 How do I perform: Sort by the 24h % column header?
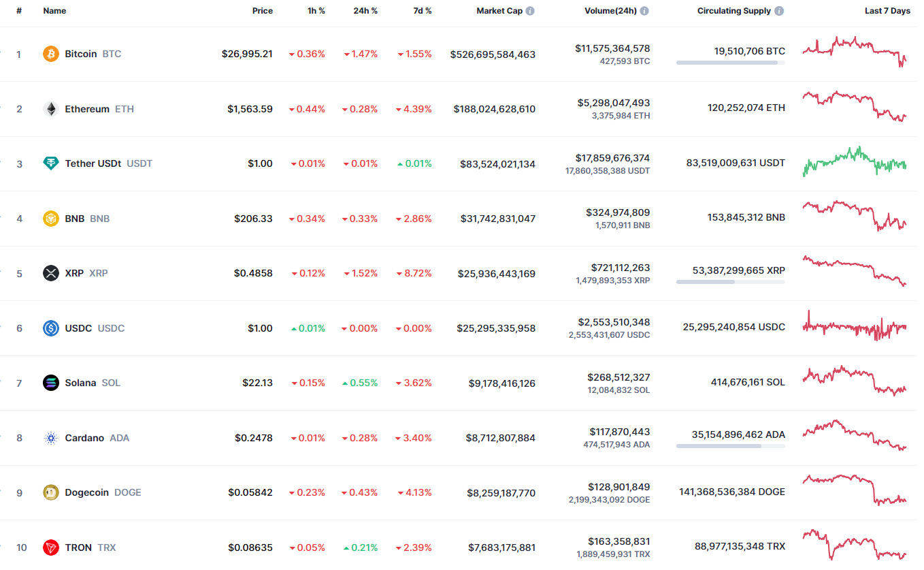pos(365,11)
